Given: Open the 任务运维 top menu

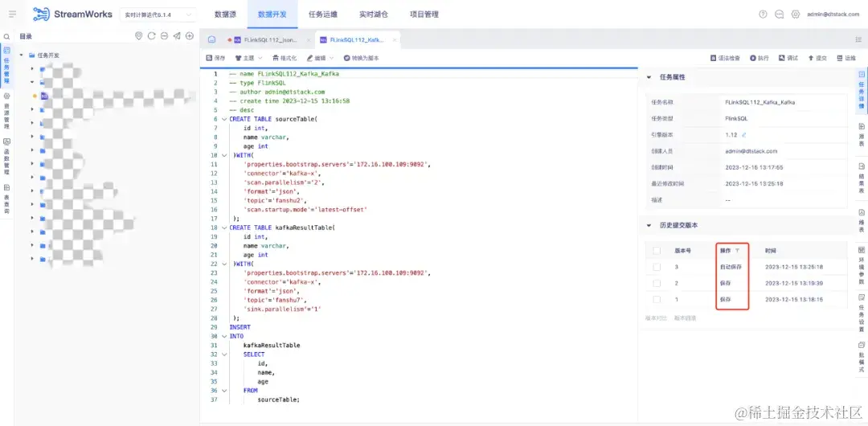Looking at the screenshot, I should [323, 14].
